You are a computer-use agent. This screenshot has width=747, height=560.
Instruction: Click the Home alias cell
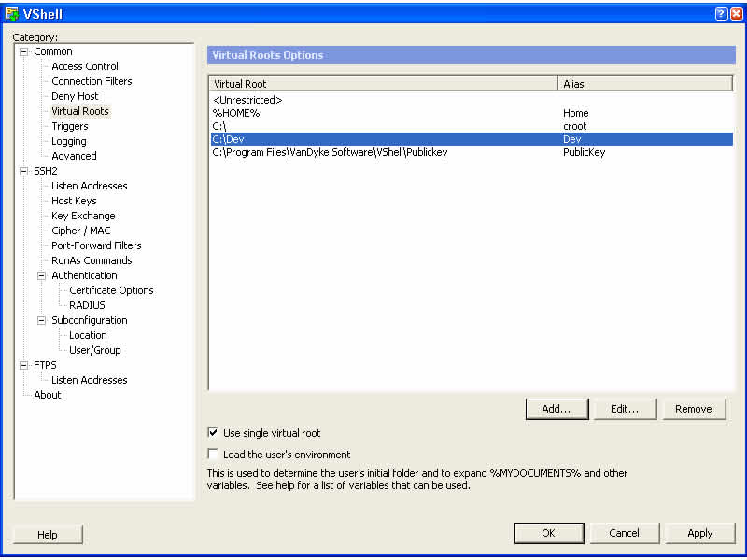tap(575, 113)
